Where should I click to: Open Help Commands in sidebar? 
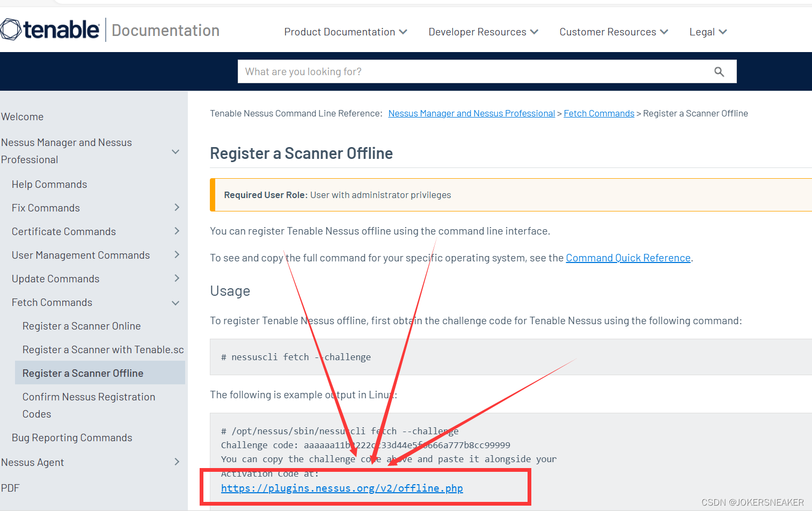[x=49, y=184]
